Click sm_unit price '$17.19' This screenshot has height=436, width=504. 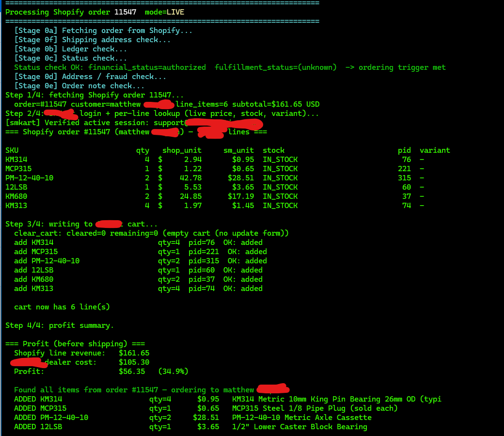(x=241, y=196)
